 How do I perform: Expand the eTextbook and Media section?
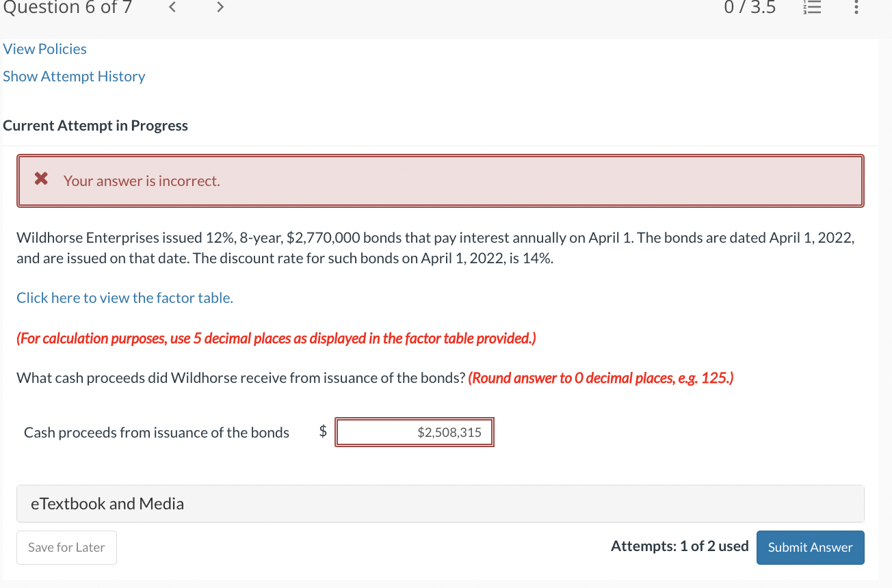pos(107,503)
